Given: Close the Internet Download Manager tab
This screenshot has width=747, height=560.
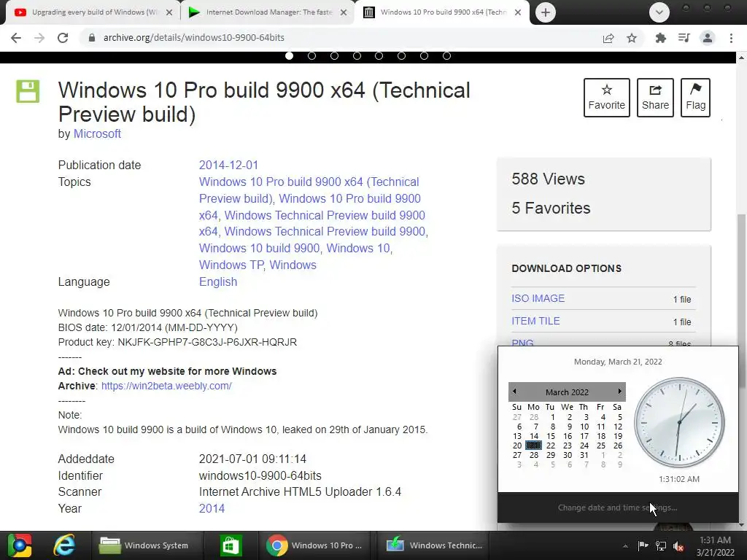Looking at the screenshot, I should click(344, 13).
